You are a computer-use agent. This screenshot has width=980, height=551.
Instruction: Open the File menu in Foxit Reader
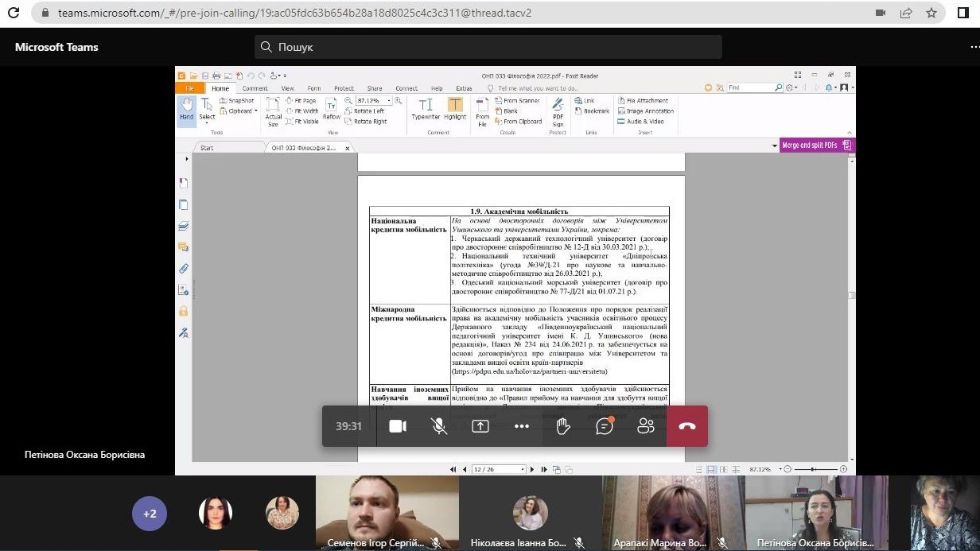click(x=189, y=88)
